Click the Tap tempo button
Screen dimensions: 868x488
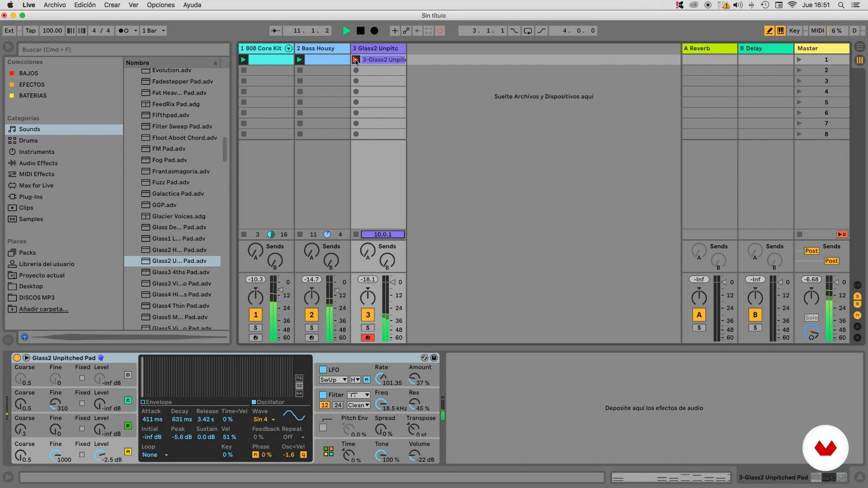(30, 31)
